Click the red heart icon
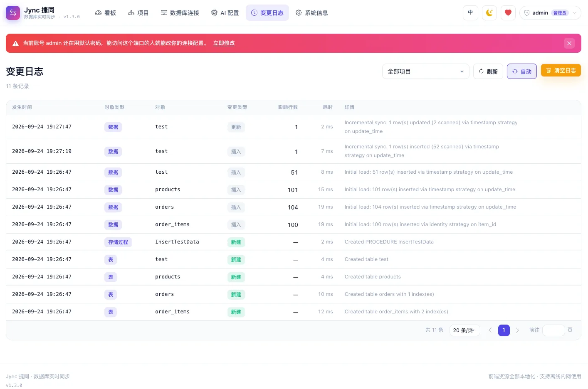The image size is (588, 389). 508,13
